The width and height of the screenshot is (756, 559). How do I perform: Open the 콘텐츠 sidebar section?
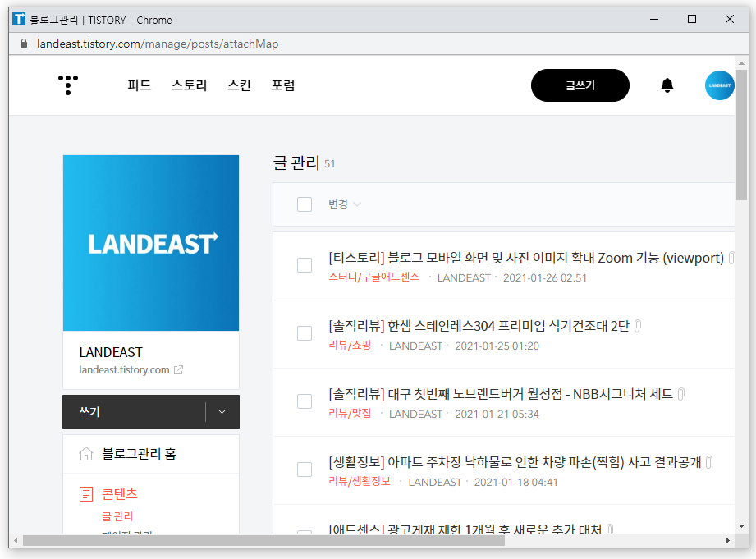coord(120,494)
